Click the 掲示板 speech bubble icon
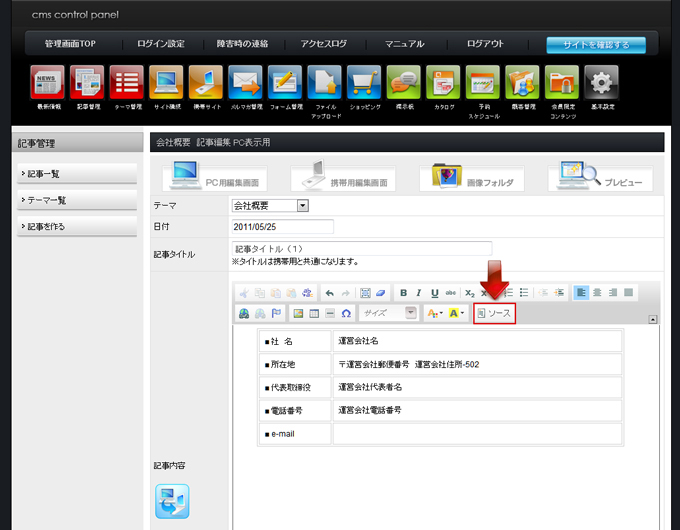The width and height of the screenshot is (680, 530). pyautogui.click(x=403, y=83)
